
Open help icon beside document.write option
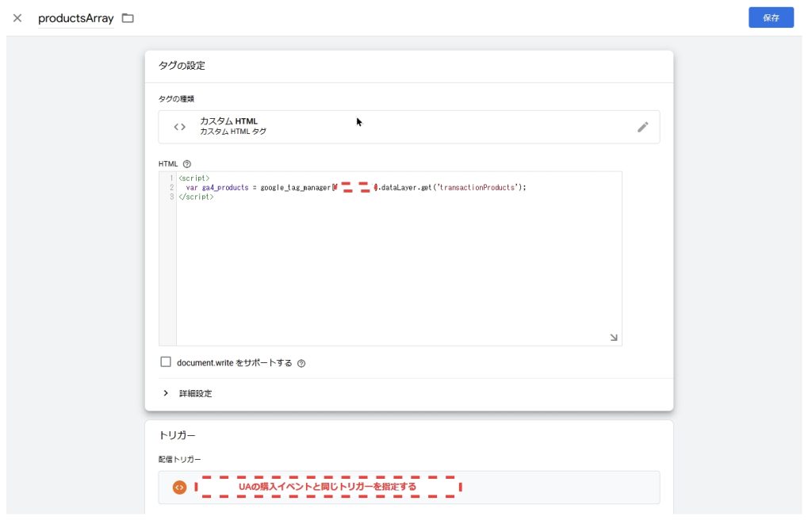click(x=301, y=363)
